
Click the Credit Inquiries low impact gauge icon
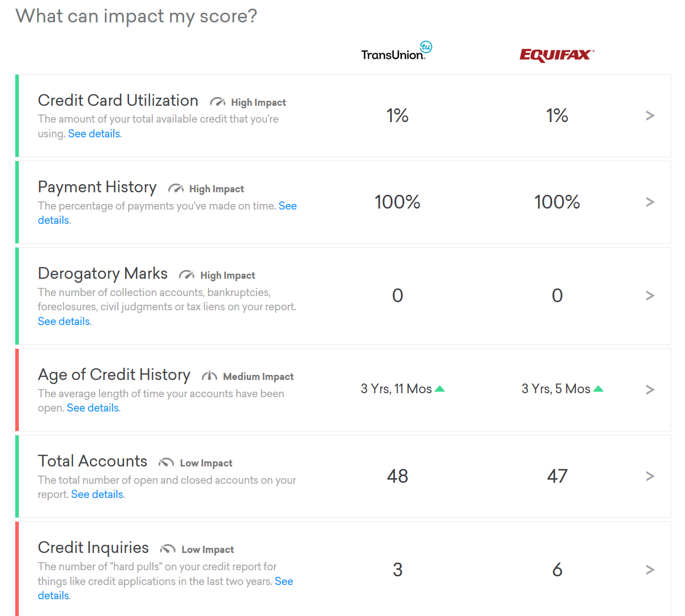point(168,549)
